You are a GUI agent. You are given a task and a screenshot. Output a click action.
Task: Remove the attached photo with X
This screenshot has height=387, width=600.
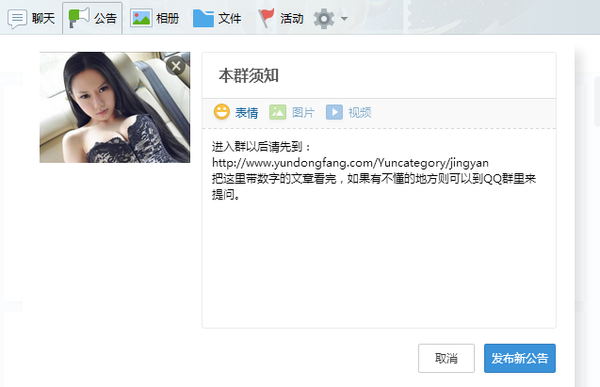click(x=176, y=66)
